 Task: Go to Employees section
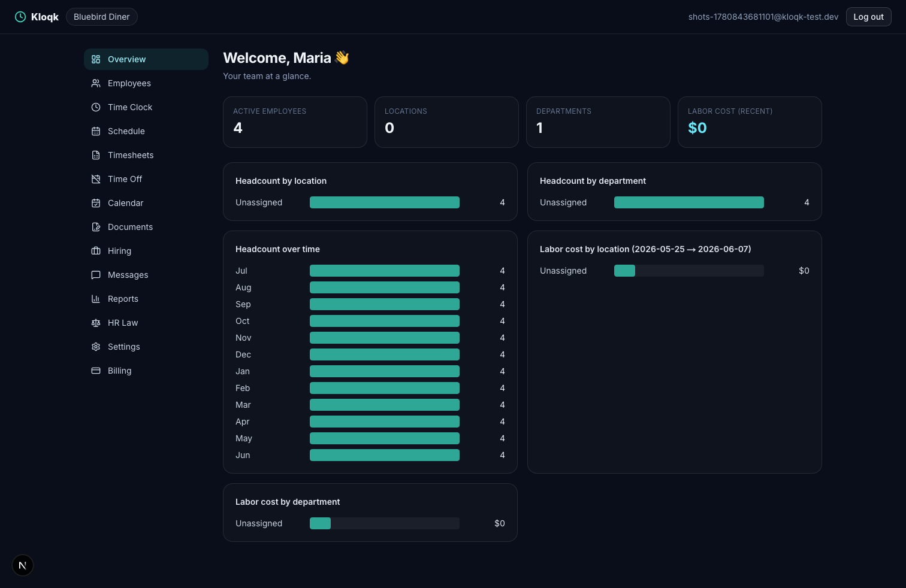(x=146, y=83)
